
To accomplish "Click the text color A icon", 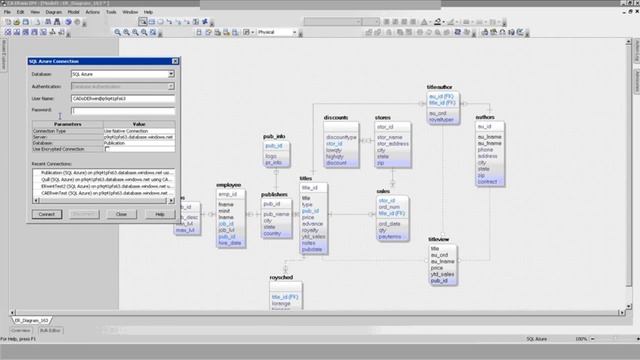I will (424, 22).
